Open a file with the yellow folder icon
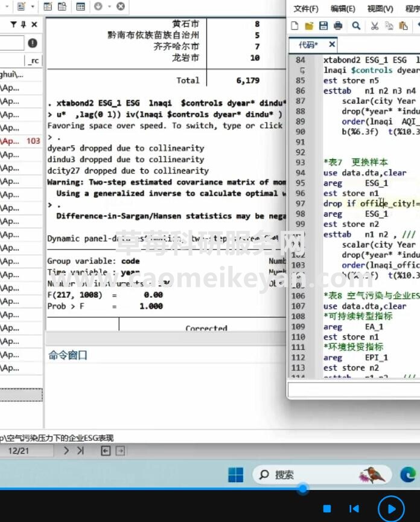The image size is (420, 522). 309,25
